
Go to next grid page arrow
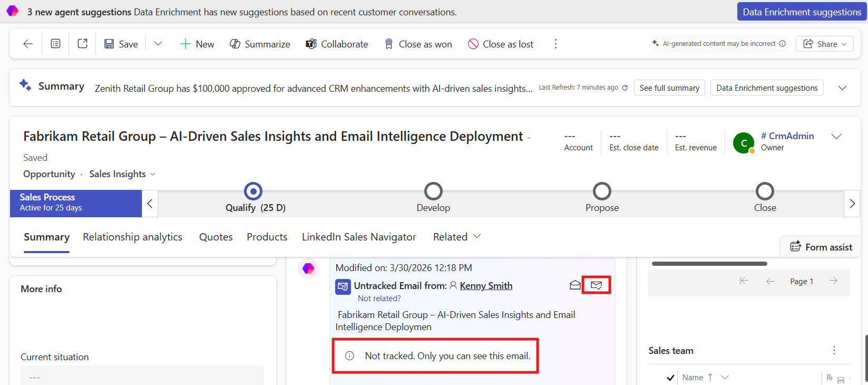click(x=833, y=281)
